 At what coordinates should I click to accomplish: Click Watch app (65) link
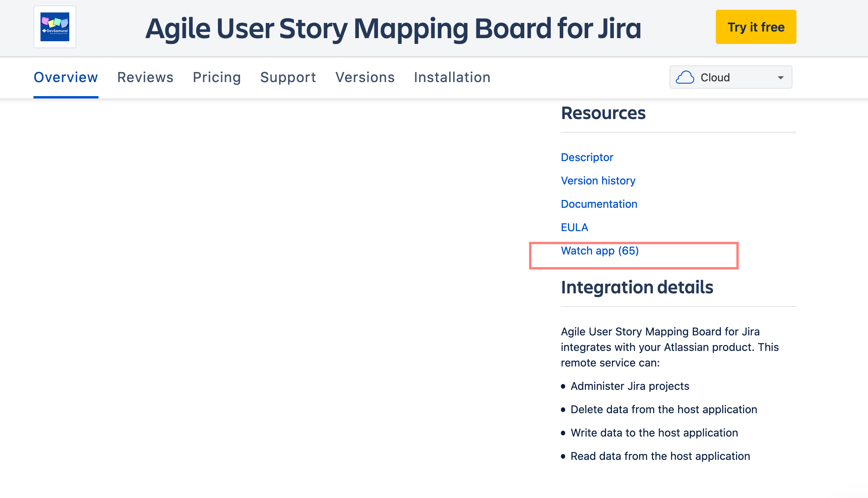(x=600, y=251)
